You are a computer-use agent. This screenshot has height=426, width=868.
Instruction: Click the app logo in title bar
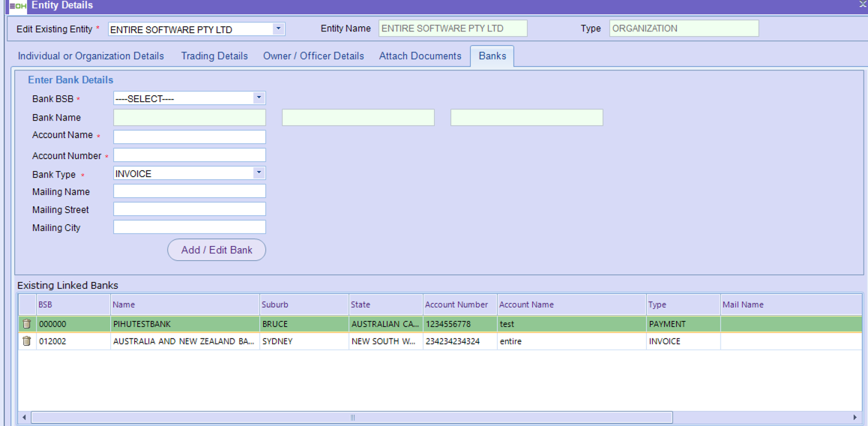[16, 6]
